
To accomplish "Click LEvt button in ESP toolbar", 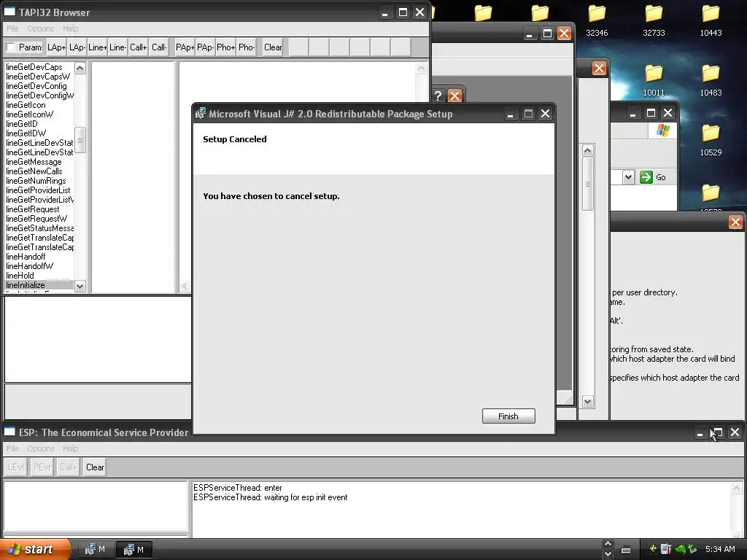I will coord(16,467).
